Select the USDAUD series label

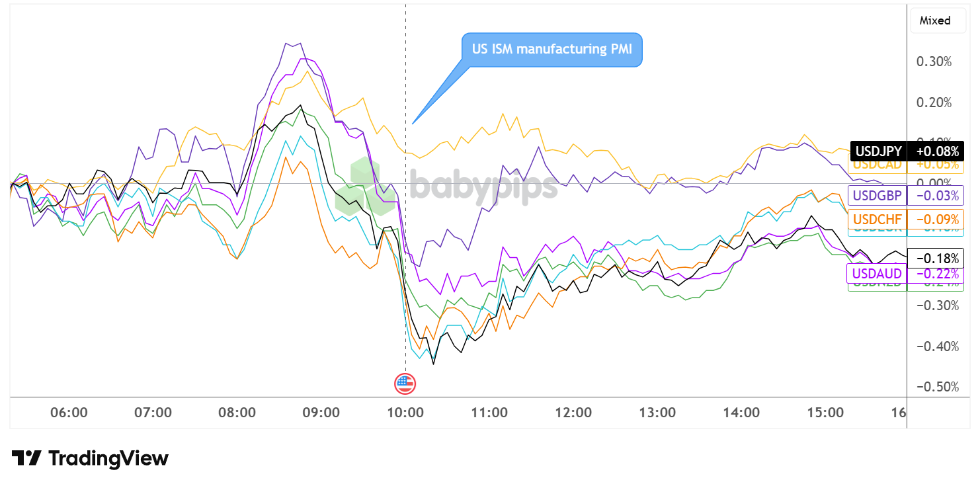[877, 273]
